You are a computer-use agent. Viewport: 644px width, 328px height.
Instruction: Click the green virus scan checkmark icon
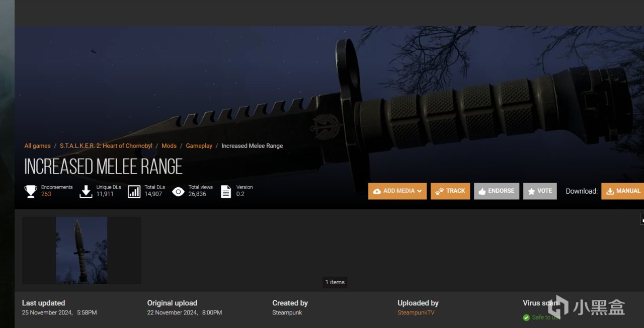point(526,317)
